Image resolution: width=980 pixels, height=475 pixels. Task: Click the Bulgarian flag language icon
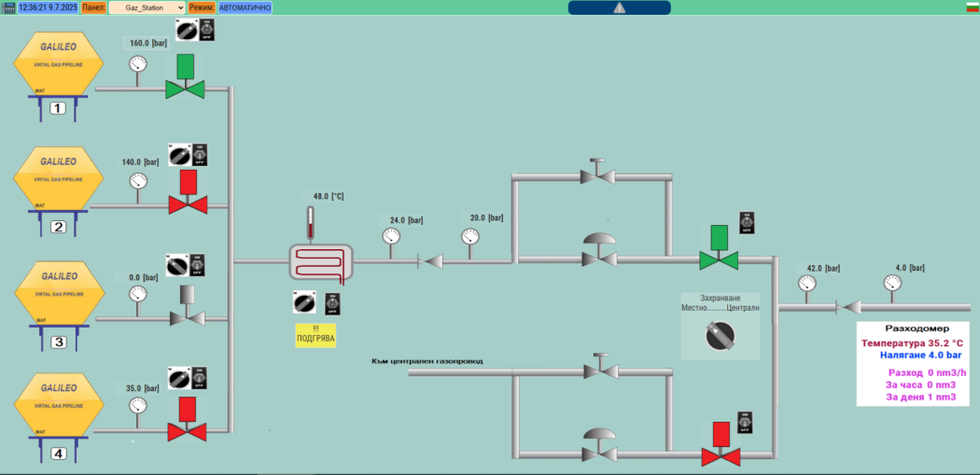[973, 7]
